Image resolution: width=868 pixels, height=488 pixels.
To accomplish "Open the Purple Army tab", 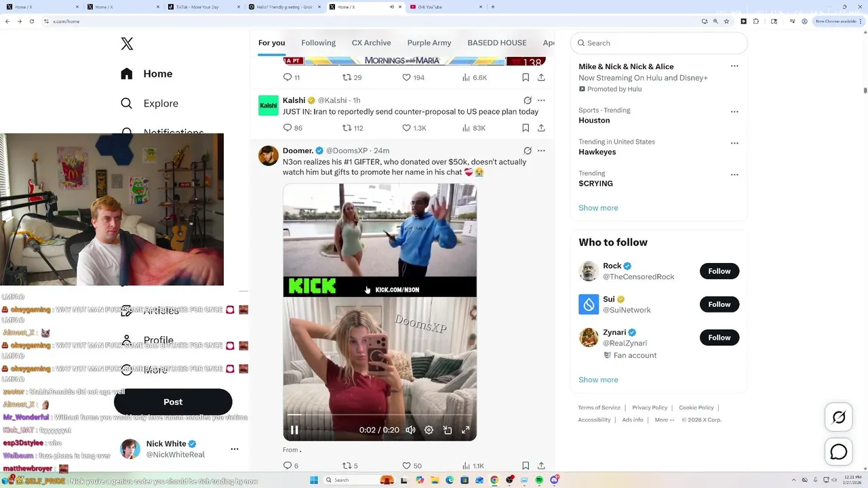I will coord(429,43).
